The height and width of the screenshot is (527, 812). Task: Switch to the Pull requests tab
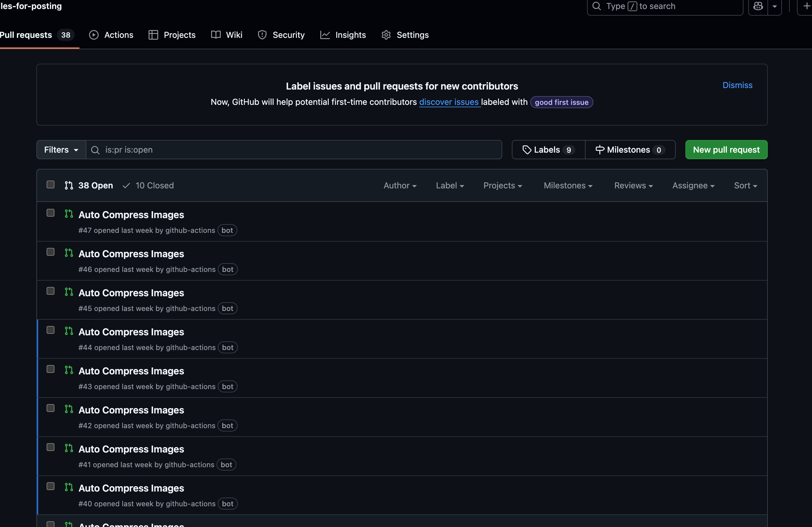coord(37,35)
